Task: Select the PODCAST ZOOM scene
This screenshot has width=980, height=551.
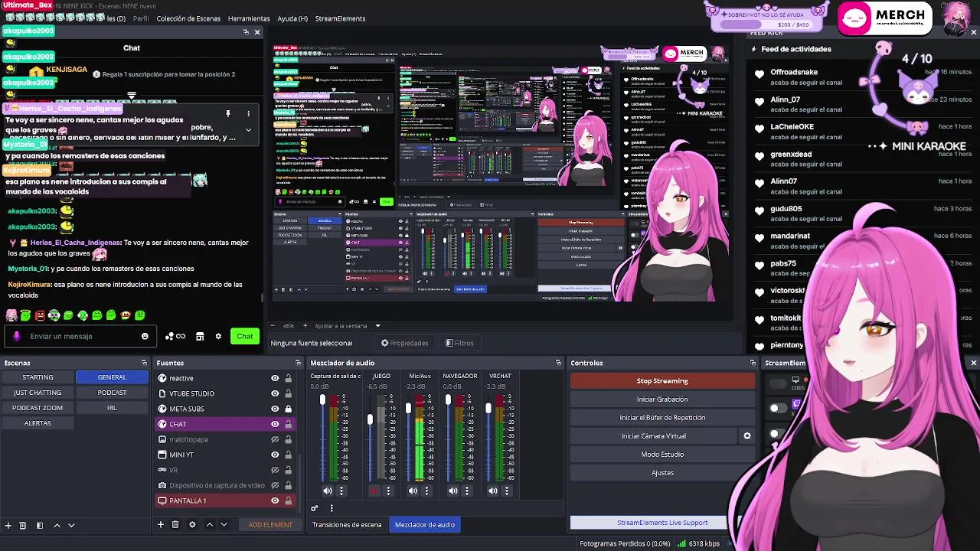Action: 38,408
